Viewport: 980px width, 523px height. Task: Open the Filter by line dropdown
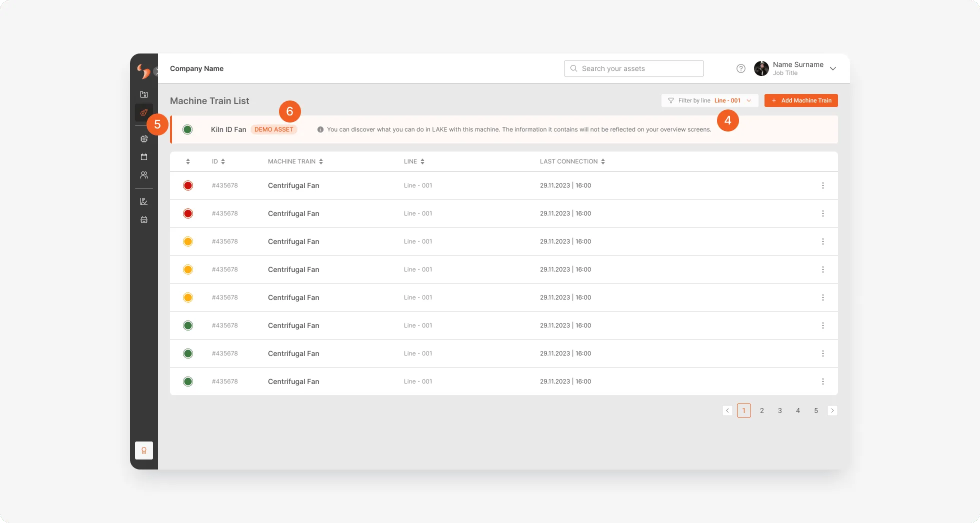pyautogui.click(x=709, y=100)
